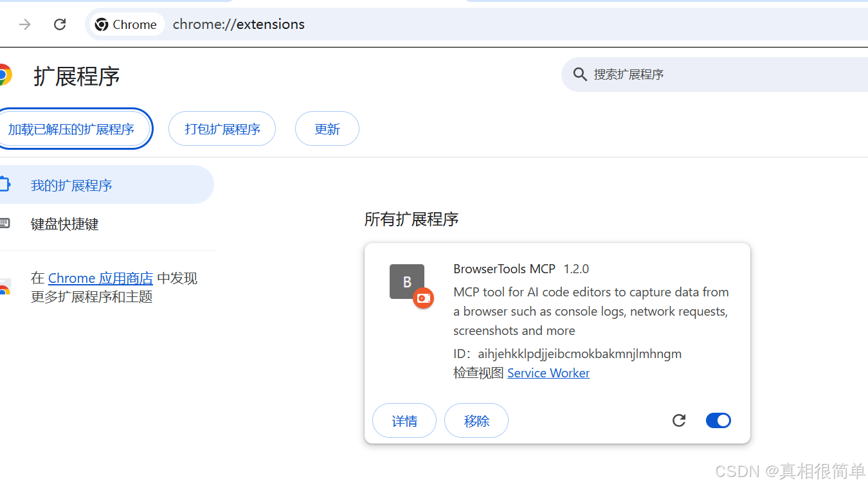This screenshot has height=486, width=868.
Task: Click the 扩展程序 page title
Action: click(77, 76)
